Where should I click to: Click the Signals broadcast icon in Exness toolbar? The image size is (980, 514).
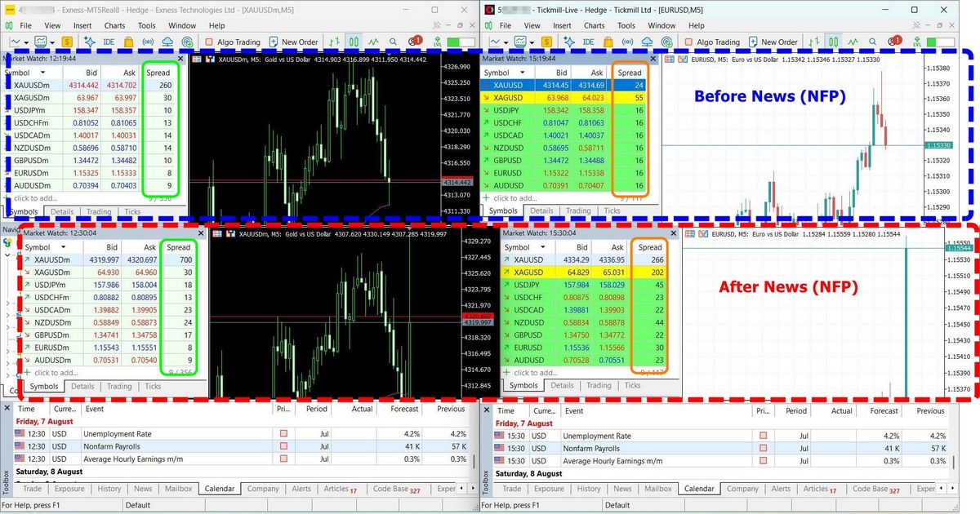click(x=148, y=42)
